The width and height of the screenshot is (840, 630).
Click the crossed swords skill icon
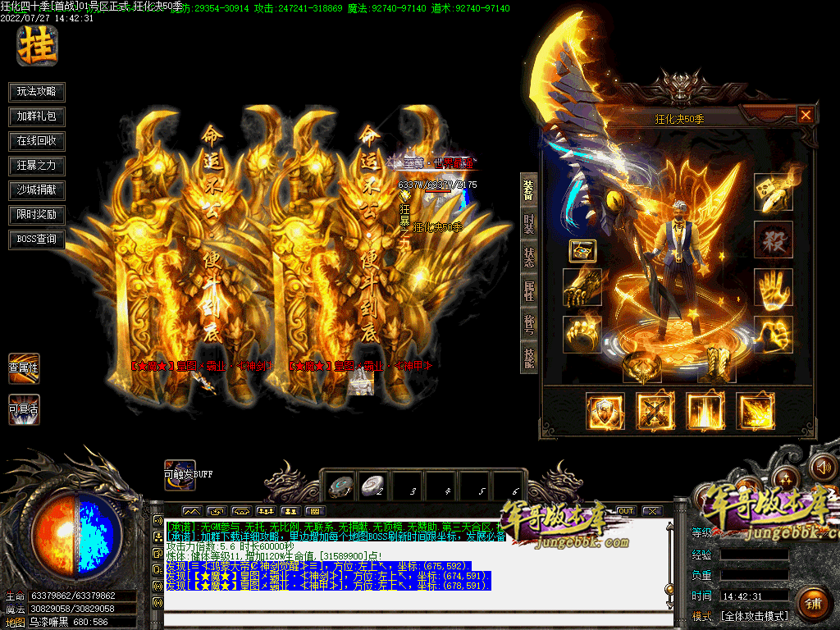pyautogui.click(x=655, y=412)
